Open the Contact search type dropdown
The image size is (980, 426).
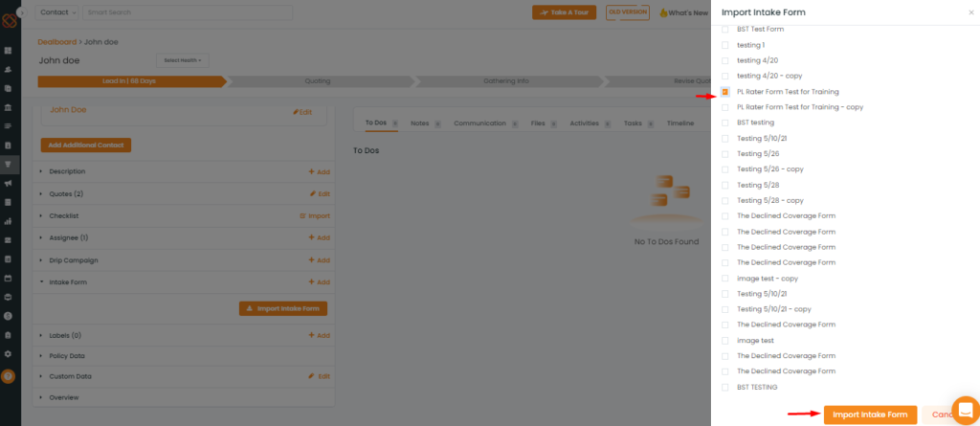click(x=56, y=12)
